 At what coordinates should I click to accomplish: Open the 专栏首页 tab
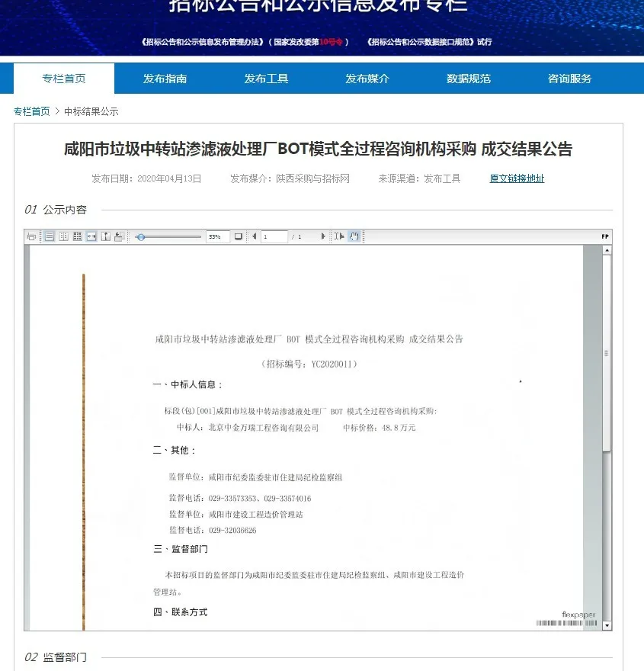pos(64,79)
